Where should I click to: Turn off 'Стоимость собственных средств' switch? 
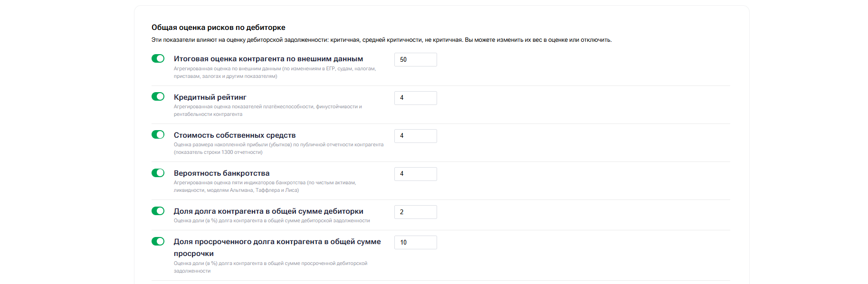(x=158, y=134)
